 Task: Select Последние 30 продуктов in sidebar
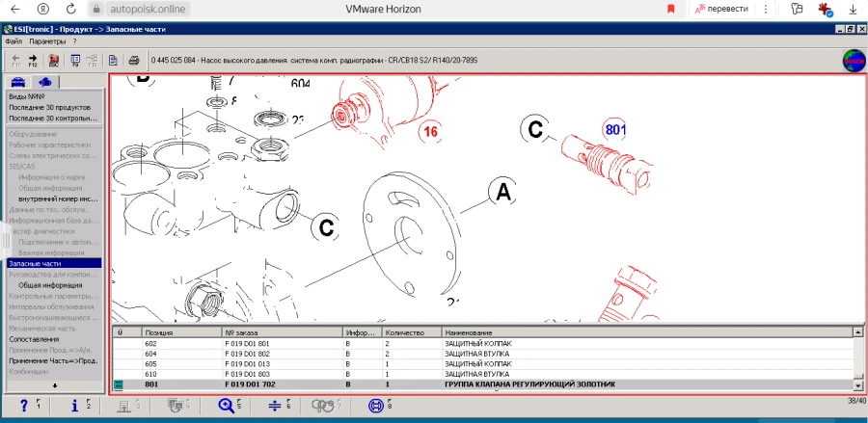[x=51, y=108]
